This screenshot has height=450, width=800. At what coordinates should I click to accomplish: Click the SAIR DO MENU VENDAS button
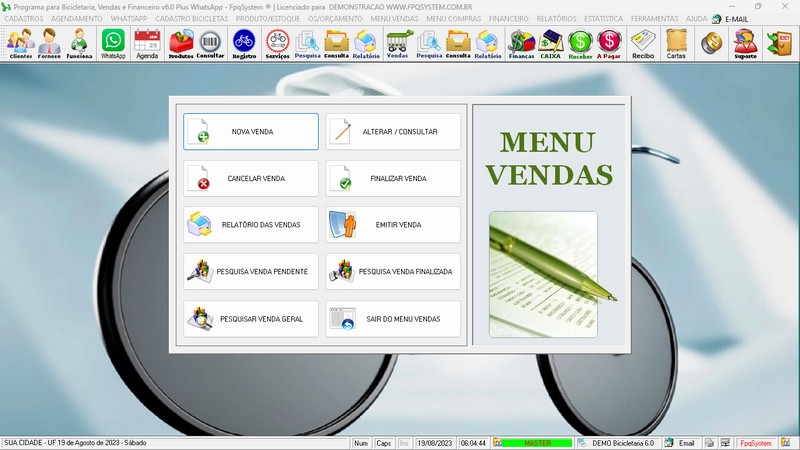(x=393, y=319)
